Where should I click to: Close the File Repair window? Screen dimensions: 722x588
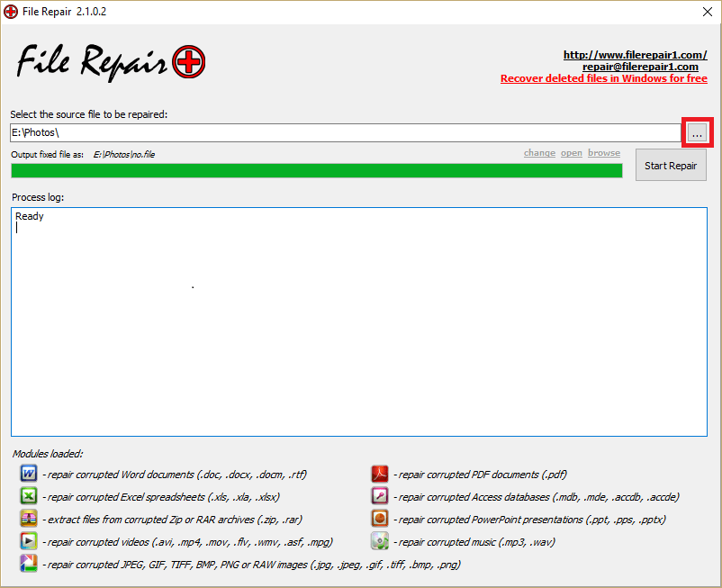tap(708, 12)
